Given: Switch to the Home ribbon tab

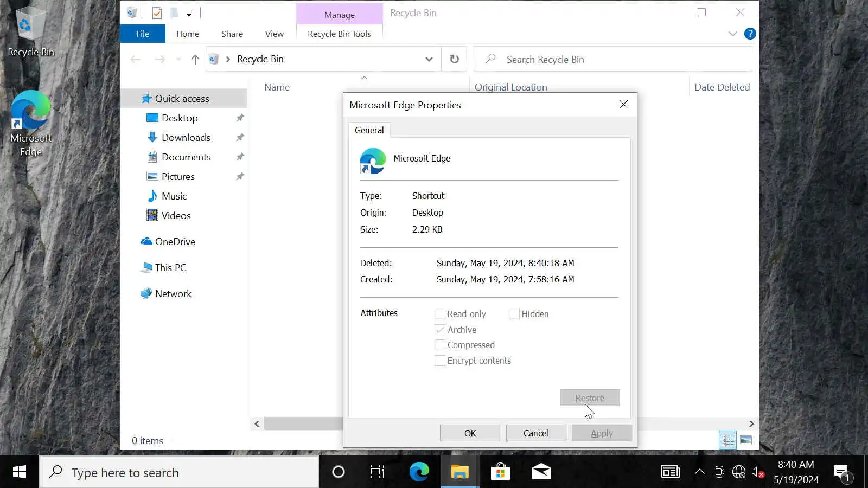Looking at the screenshot, I should 188,34.
